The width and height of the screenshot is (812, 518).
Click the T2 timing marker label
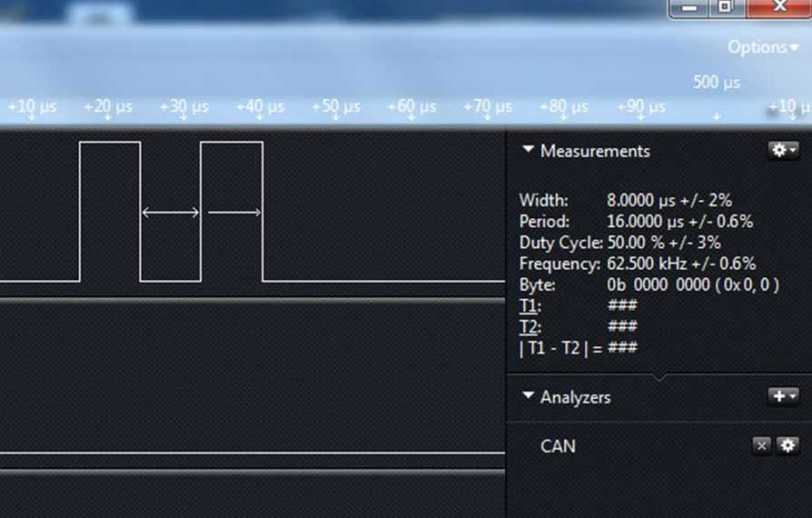coord(530,327)
